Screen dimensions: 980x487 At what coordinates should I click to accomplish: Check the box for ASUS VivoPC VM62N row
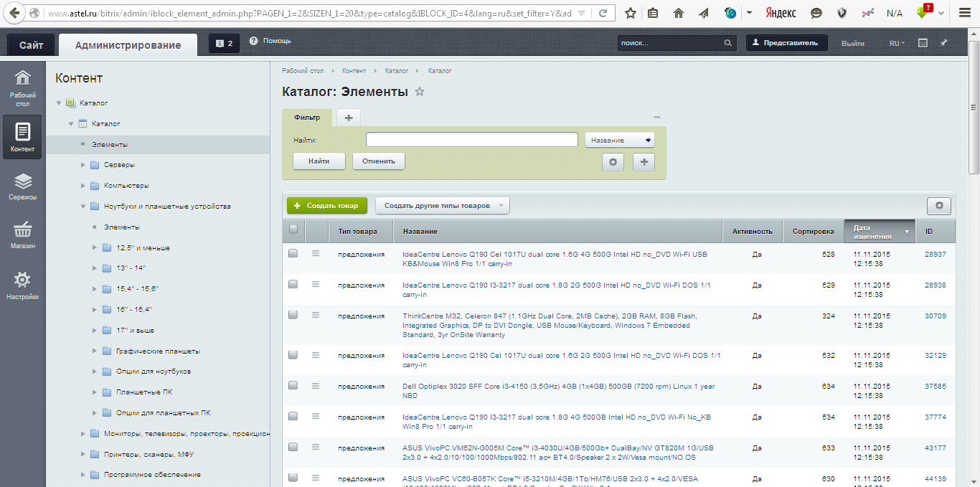tap(293, 447)
